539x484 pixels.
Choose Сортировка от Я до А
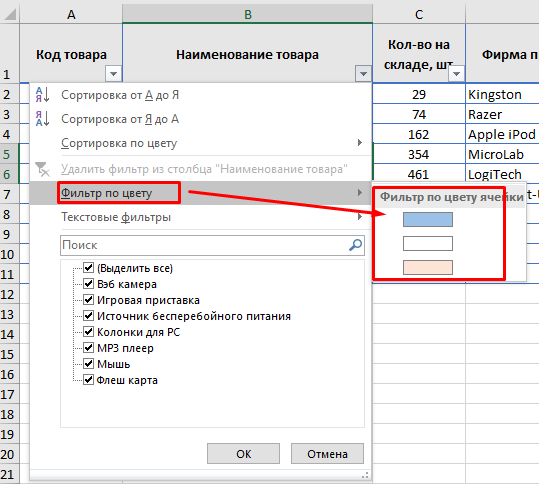[x=200, y=119]
